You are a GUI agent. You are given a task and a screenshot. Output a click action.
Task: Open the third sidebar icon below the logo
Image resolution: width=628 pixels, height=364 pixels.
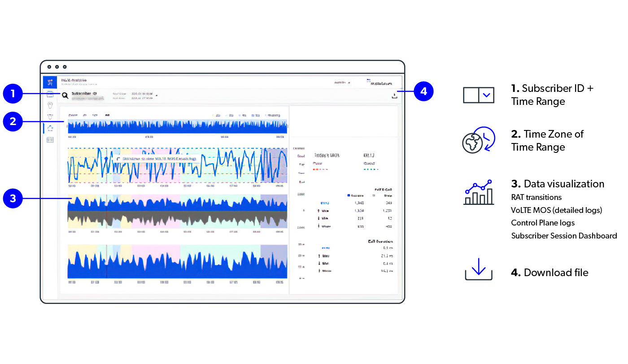pos(50,117)
